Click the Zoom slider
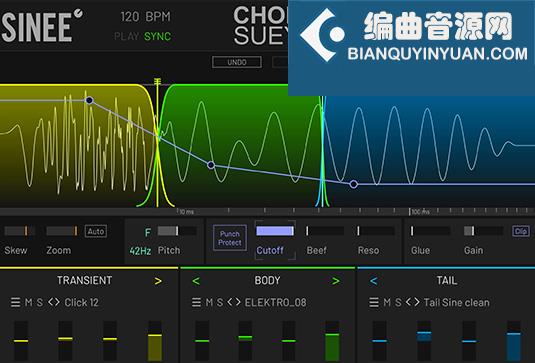This screenshot has width=535, height=363. click(x=62, y=231)
